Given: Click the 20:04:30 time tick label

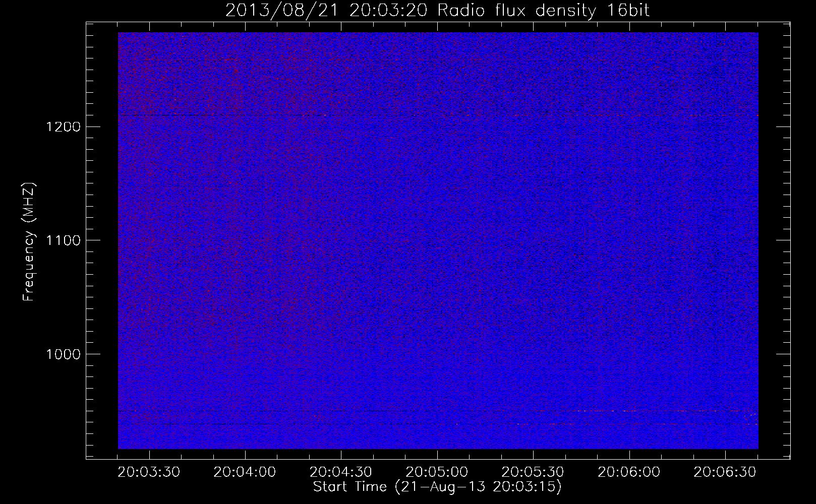Looking at the screenshot, I should point(341,472).
